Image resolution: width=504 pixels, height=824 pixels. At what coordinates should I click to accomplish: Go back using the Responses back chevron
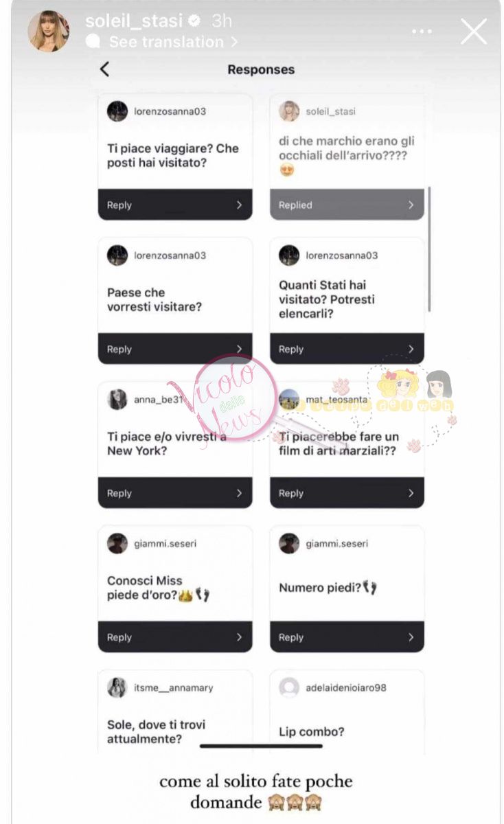point(104,69)
